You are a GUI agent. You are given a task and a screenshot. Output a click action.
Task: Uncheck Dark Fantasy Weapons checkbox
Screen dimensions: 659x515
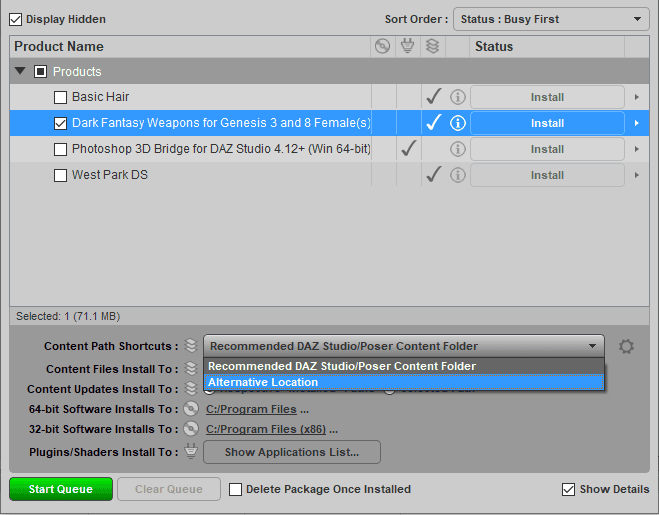(x=61, y=124)
